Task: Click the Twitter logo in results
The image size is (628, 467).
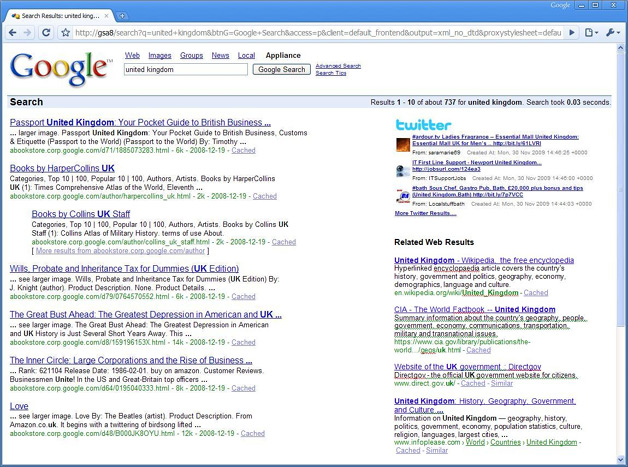Action: [423, 125]
